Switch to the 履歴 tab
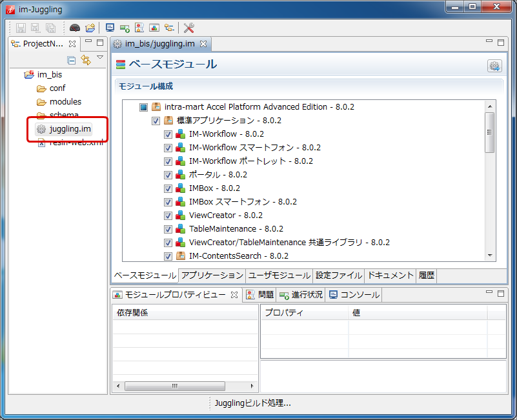The height and width of the screenshot is (420, 517). (427, 275)
